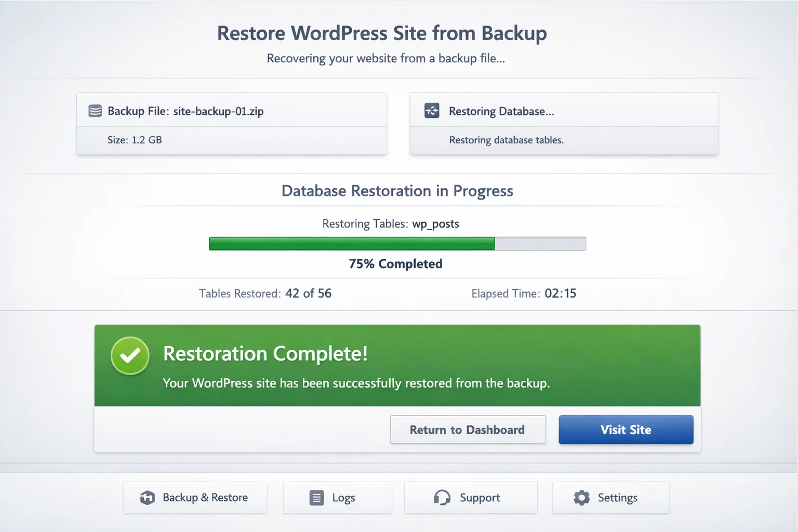Open the Logs section
Viewport: 798px width, 532px height.
337,498
